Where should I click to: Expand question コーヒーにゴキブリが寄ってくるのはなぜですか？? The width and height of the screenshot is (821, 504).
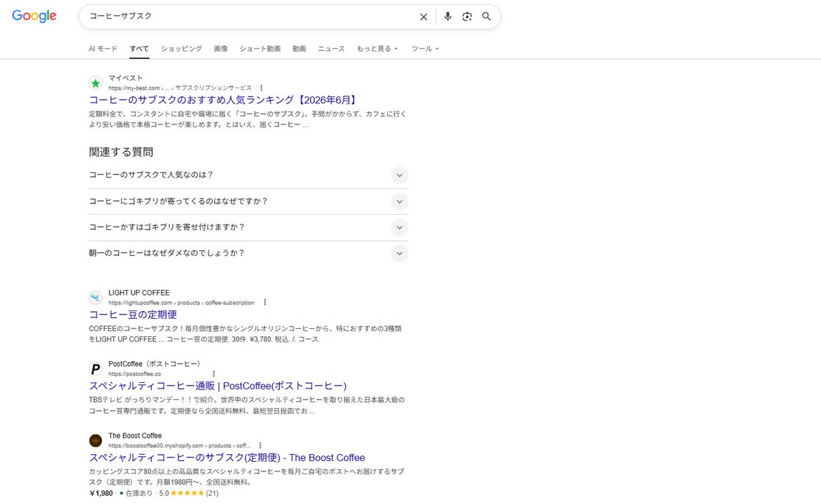[248, 201]
